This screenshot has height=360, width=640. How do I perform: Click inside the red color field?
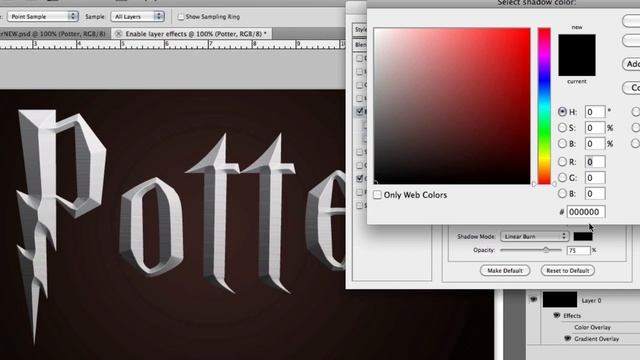tap(452, 106)
